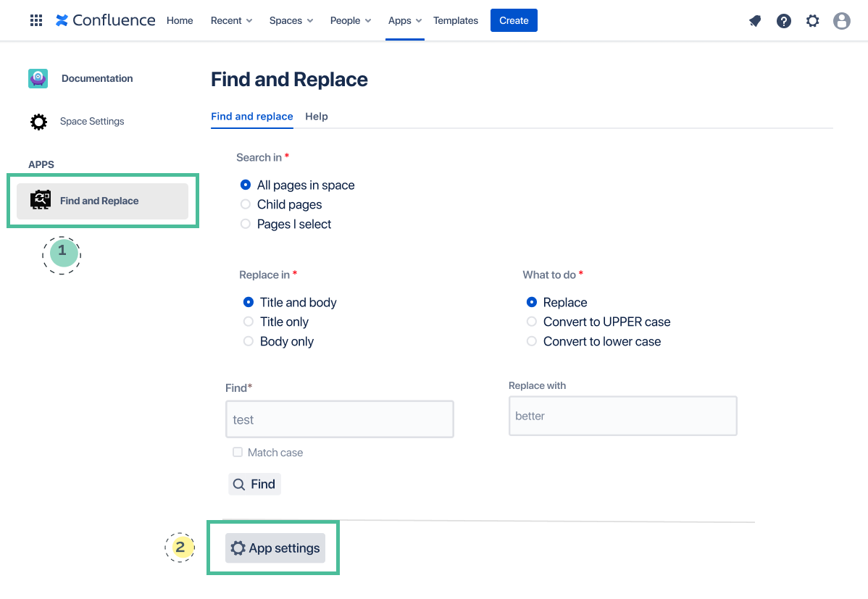Switch to the Help tab

[x=317, y=117]
